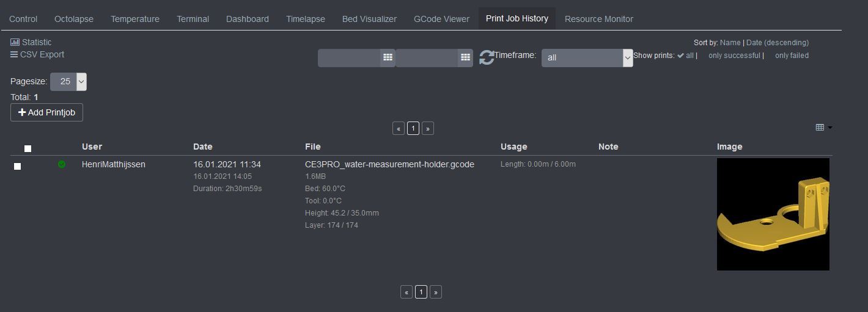Go to previous page at bottom pagination
The image size is (868, 312).
point(406,292)
